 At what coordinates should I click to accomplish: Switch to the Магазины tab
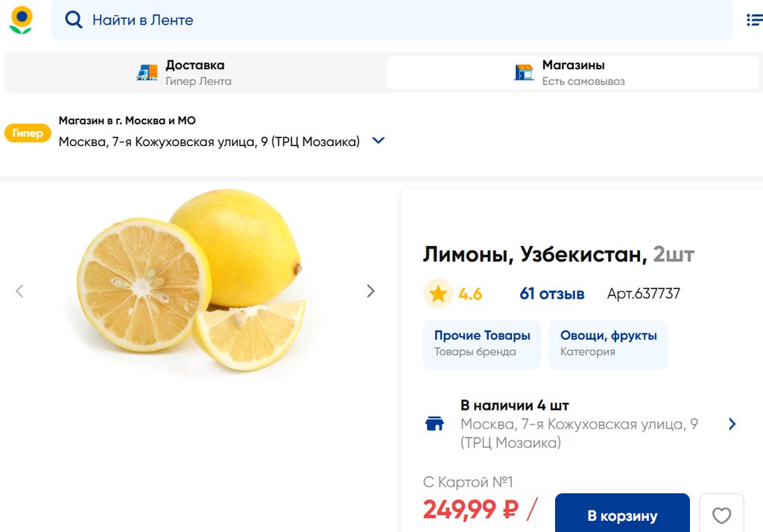point(572,72)
